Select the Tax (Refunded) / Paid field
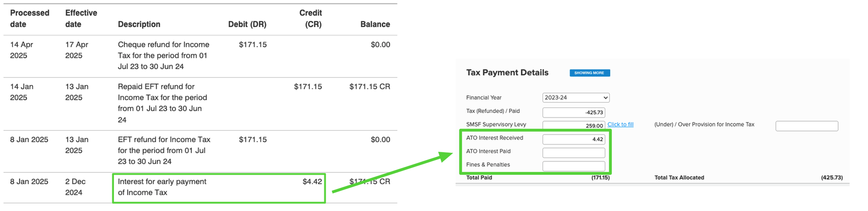 point(574,112)
